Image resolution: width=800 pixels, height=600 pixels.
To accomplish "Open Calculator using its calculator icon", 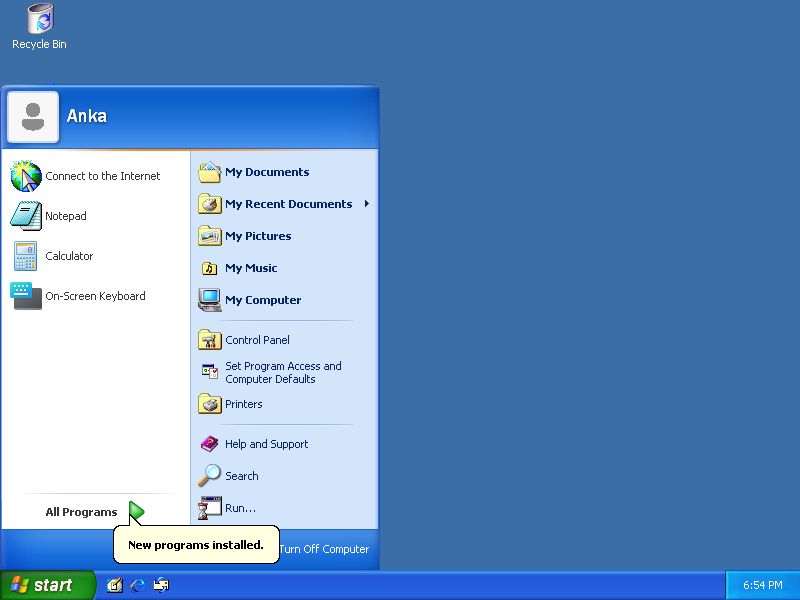I will (26, 256).
